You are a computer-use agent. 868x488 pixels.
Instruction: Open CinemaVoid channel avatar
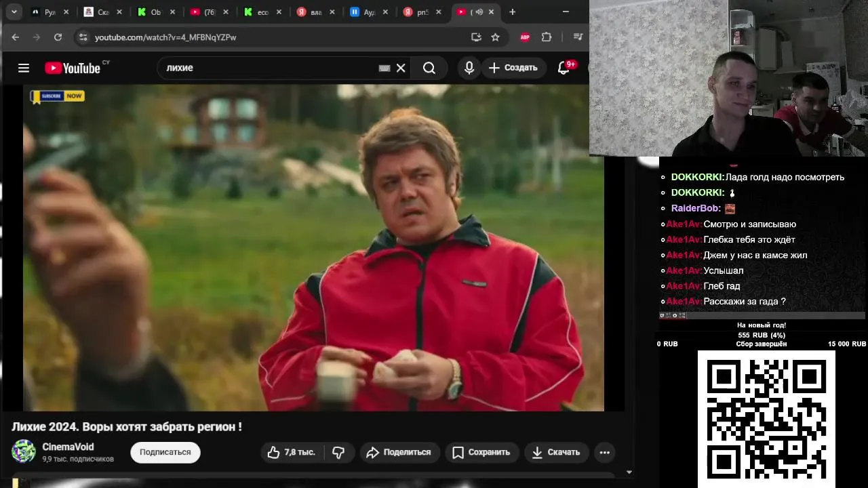24,451
